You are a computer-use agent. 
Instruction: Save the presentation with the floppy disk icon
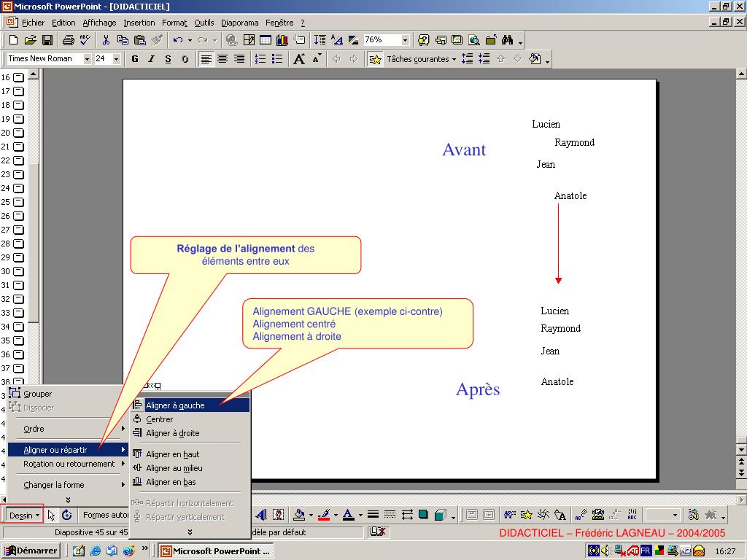47,40
